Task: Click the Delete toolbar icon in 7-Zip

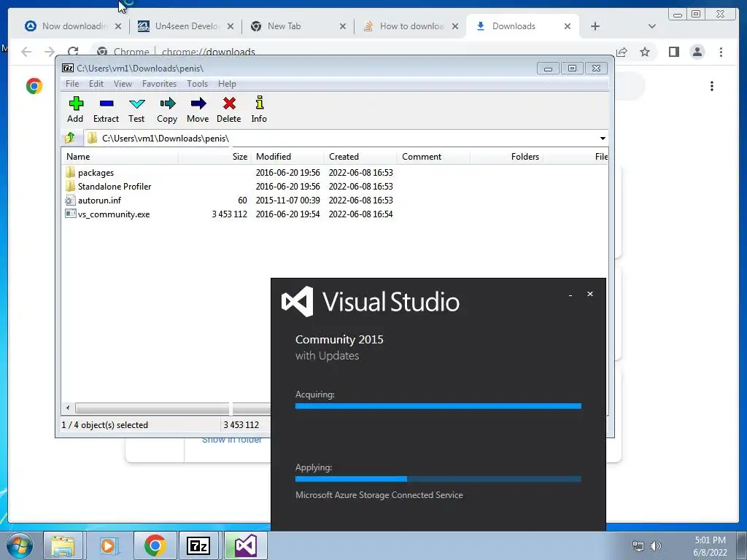Action: tap(228, 109)
